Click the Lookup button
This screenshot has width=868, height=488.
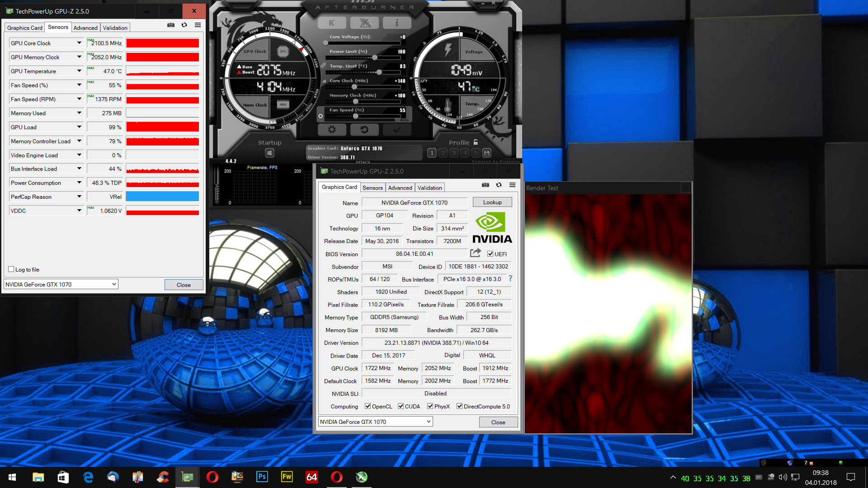(492, 202)
